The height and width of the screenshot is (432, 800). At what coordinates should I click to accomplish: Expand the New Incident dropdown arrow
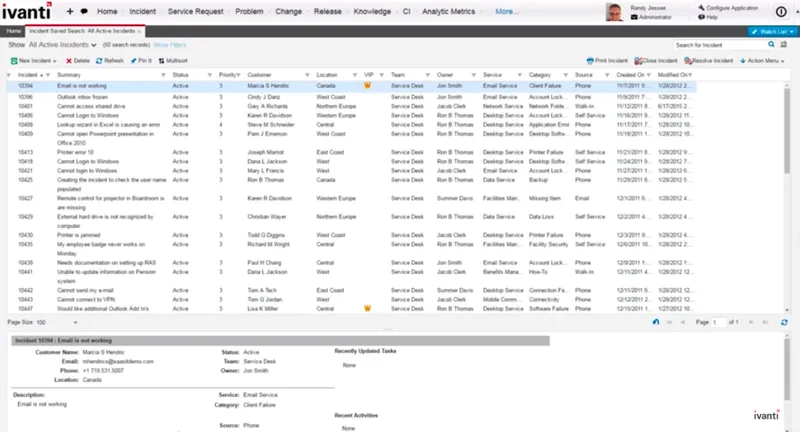pos(54,61)
